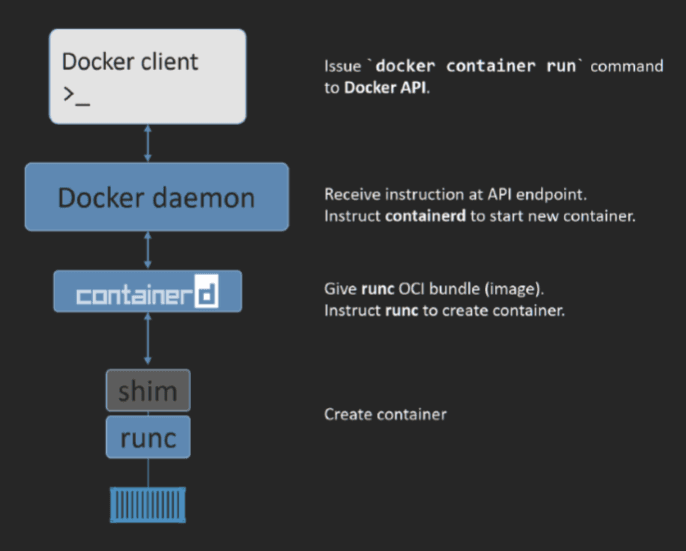Screen dimensions: 686x551
Task: Click 'Instruct runc to create container.' text
Action: 444,311
